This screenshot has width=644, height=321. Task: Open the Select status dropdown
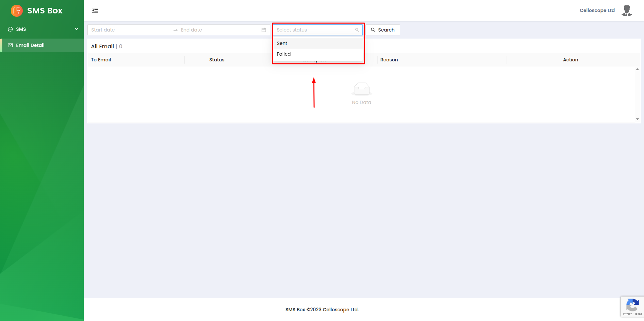tap(314, 30)
